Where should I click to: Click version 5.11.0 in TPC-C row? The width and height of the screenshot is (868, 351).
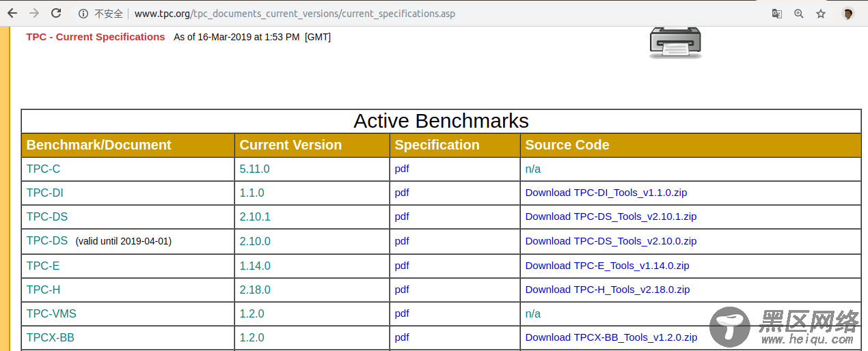pos(255,169)
